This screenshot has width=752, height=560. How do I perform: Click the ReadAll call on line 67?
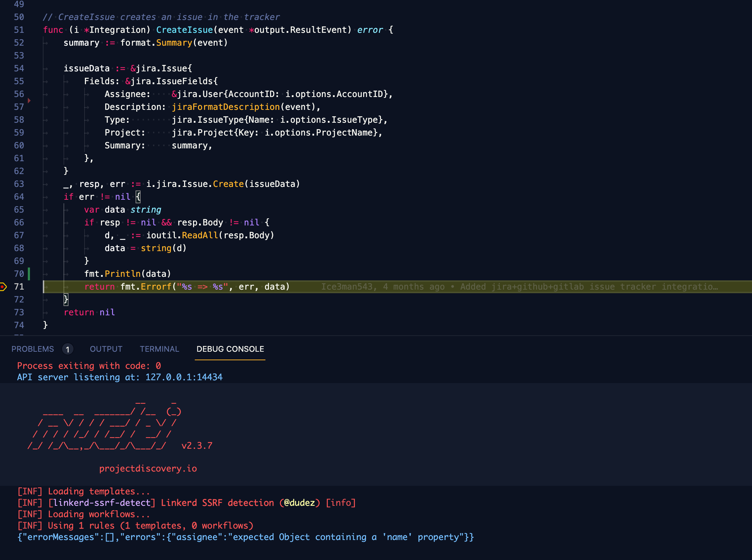[200, 235]
